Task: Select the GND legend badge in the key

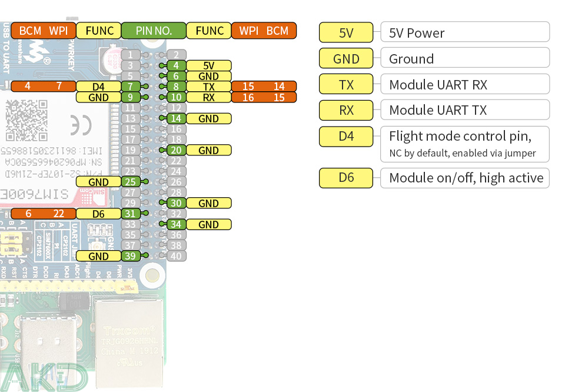Action: tap(345, 58)
